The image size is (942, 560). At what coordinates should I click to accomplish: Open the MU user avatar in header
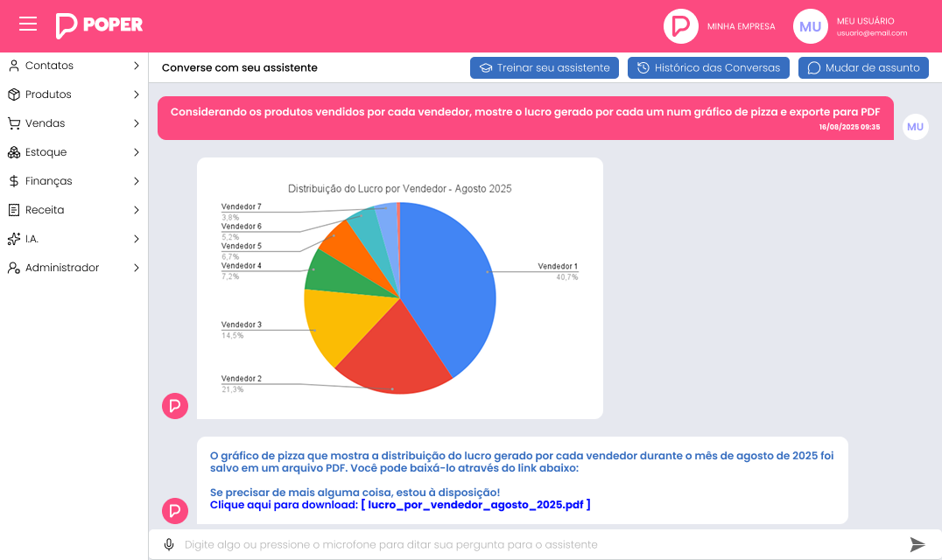coord(810,26)
